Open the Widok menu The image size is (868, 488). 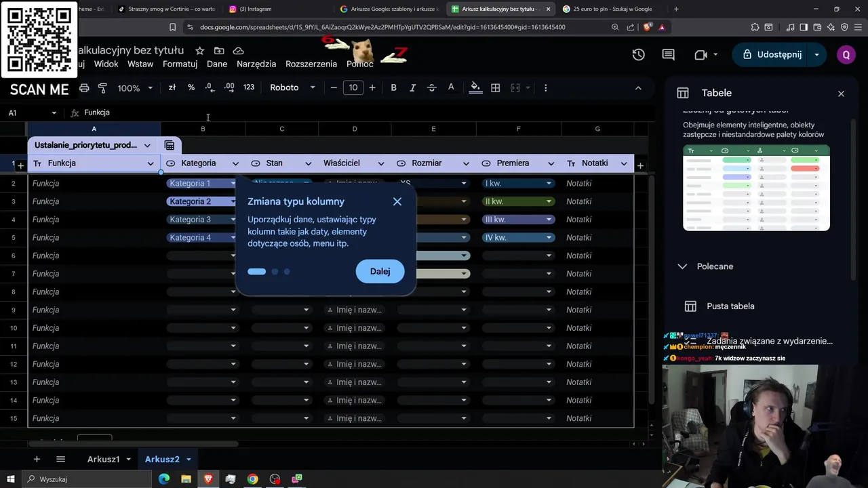pos(106,64)
